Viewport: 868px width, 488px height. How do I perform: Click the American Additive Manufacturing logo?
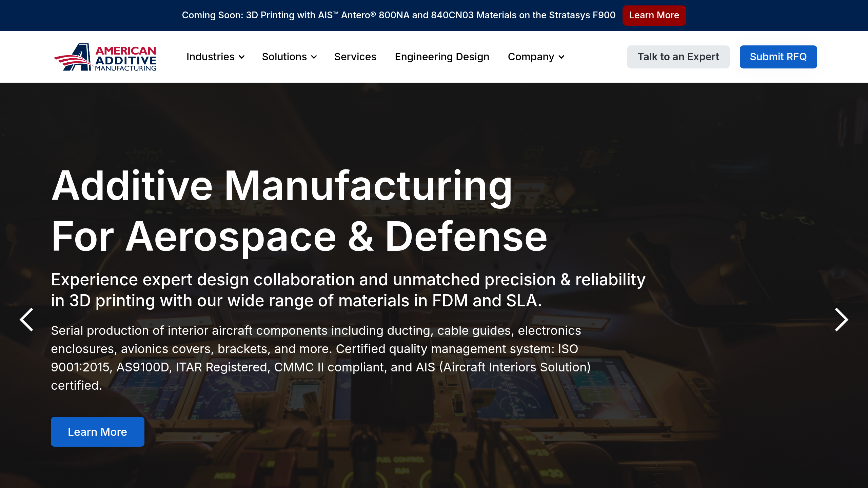pos(105,57)
